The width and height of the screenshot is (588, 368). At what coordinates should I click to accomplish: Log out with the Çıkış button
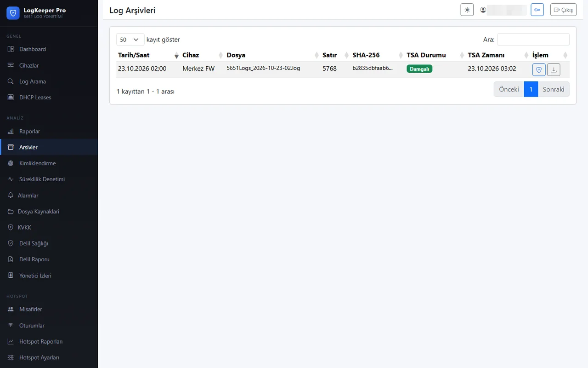[563, 10]
